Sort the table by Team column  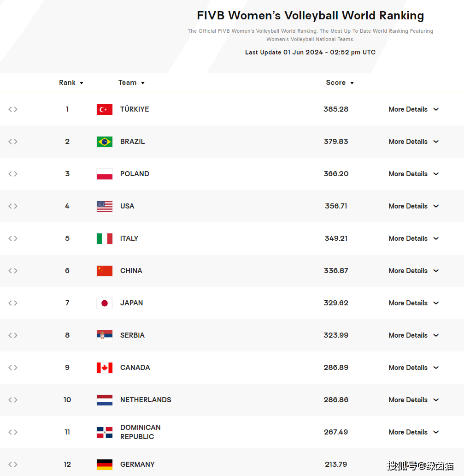pos(131,83)
